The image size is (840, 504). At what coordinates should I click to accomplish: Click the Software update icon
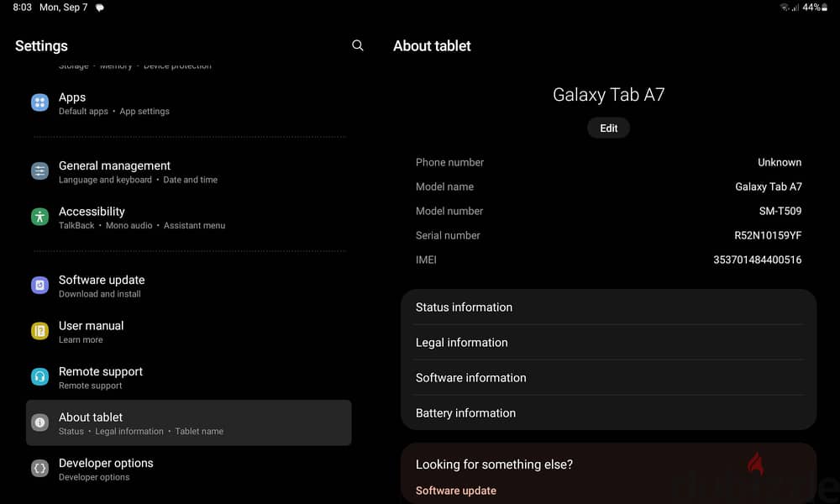point(39,286)
